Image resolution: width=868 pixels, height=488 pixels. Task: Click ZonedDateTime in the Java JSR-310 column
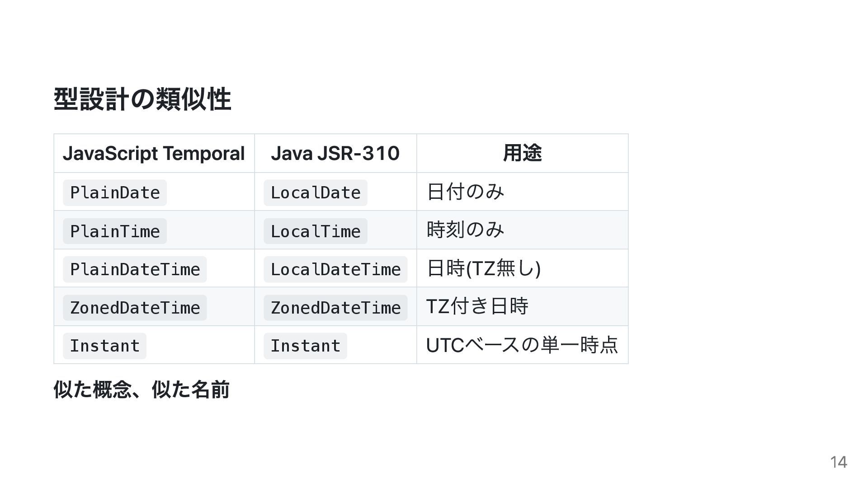(x=335, y=308)
